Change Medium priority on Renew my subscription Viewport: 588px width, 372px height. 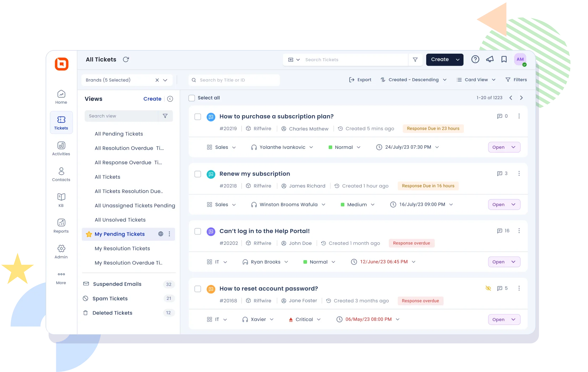357,204
